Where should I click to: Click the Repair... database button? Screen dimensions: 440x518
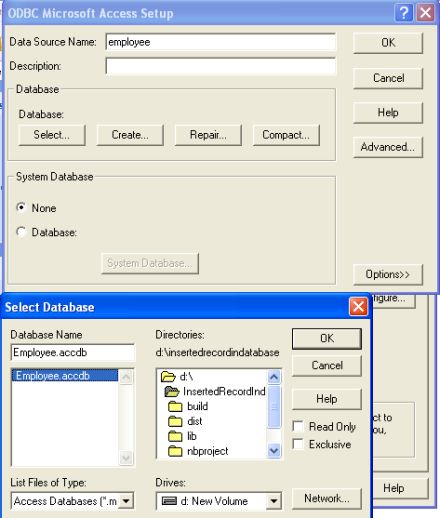[208, 135]
